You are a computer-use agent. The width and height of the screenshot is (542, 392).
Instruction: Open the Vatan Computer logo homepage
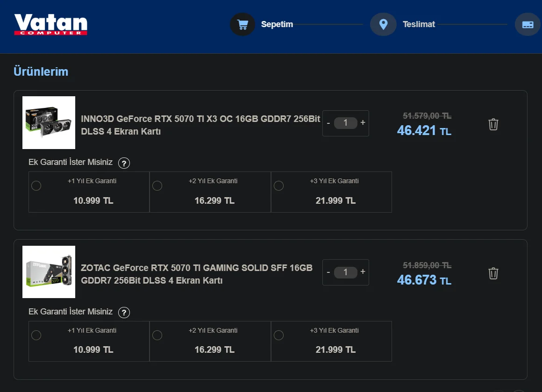tap(51, 24)
